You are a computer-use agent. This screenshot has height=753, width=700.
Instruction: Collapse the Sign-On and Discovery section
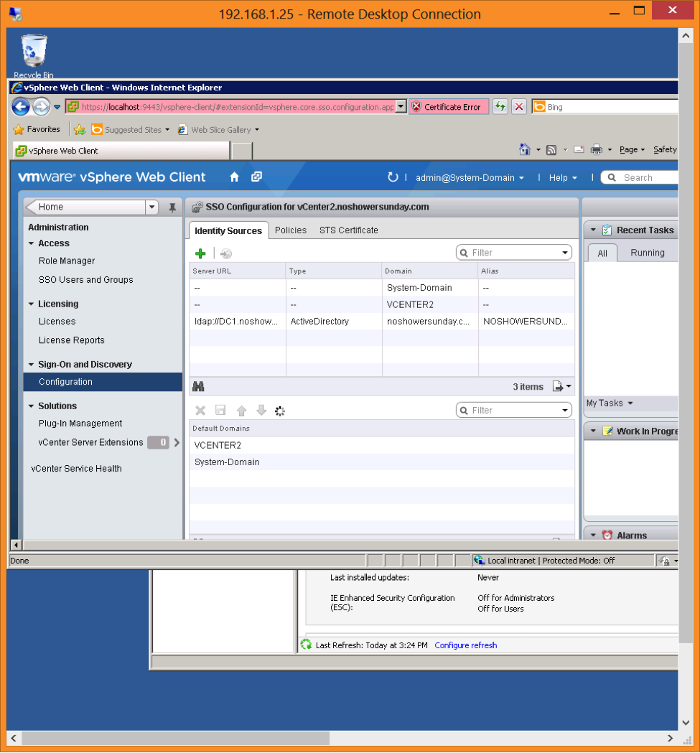click(31, 365)
